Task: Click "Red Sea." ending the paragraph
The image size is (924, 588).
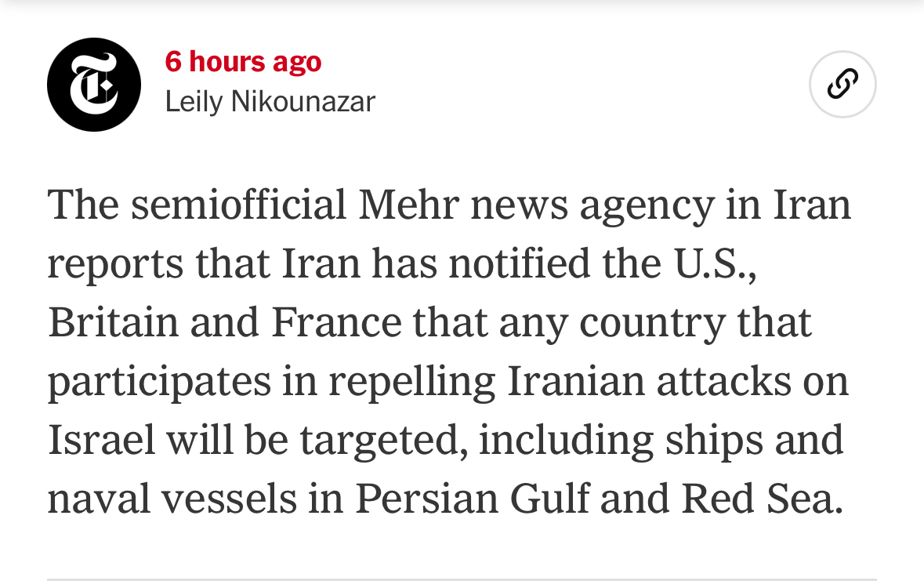Action: [x=763, y=499]
